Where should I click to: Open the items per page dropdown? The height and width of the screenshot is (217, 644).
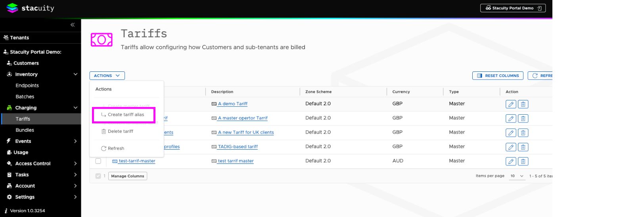[x=517, y=176]
